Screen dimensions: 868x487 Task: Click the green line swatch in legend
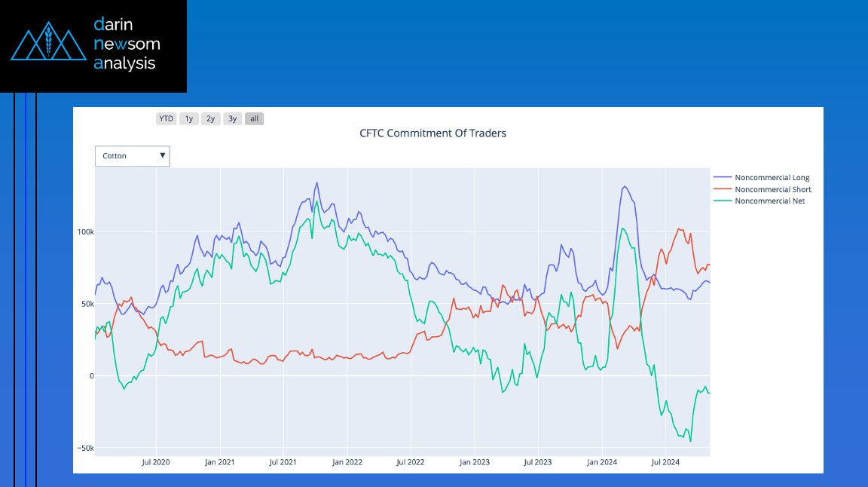tap(722, 201)
